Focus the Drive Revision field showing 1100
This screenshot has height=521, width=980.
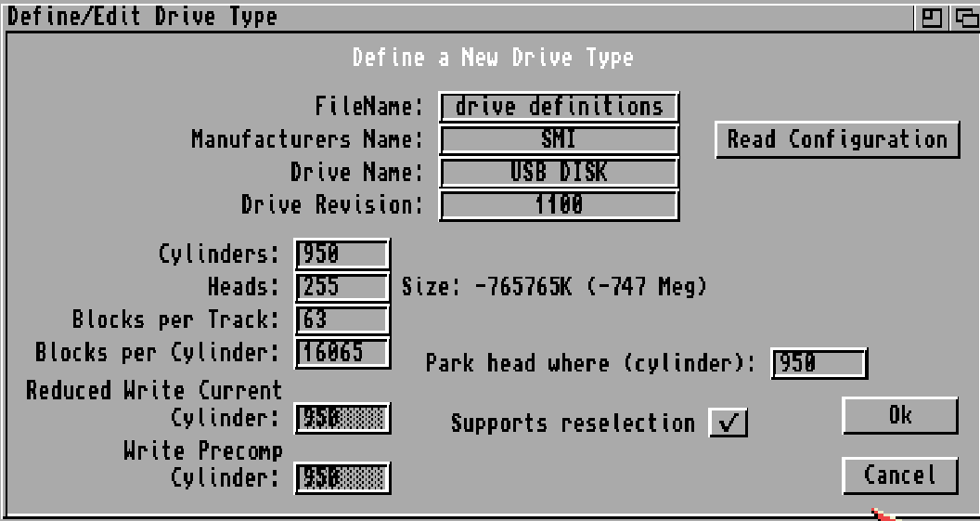coord(559,205)
